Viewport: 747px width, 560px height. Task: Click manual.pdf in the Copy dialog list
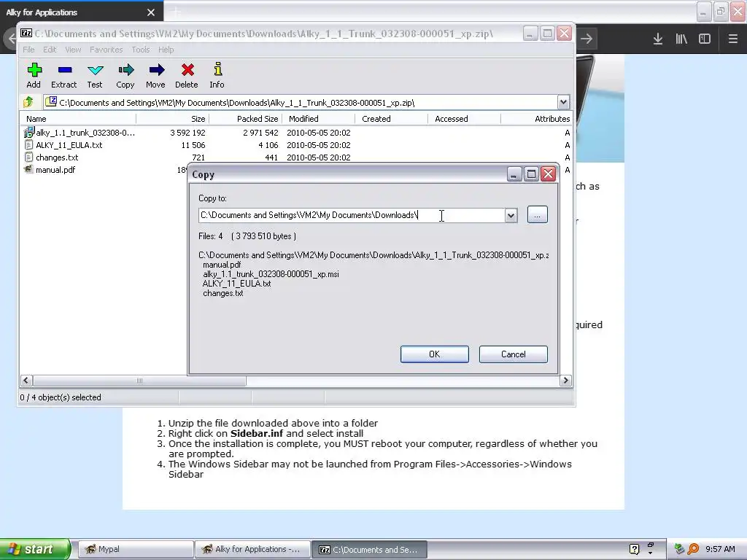coord(222,265)
